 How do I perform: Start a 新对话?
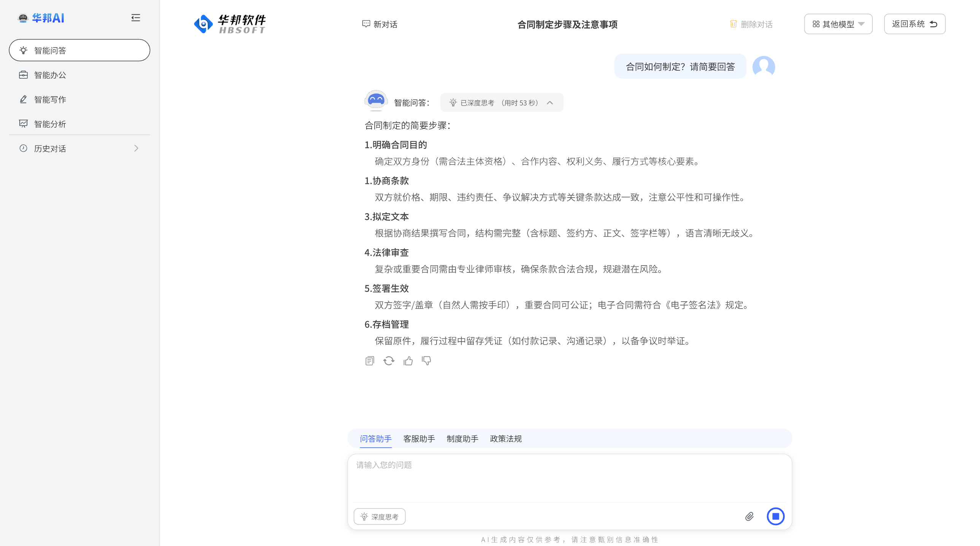point(380,24)
